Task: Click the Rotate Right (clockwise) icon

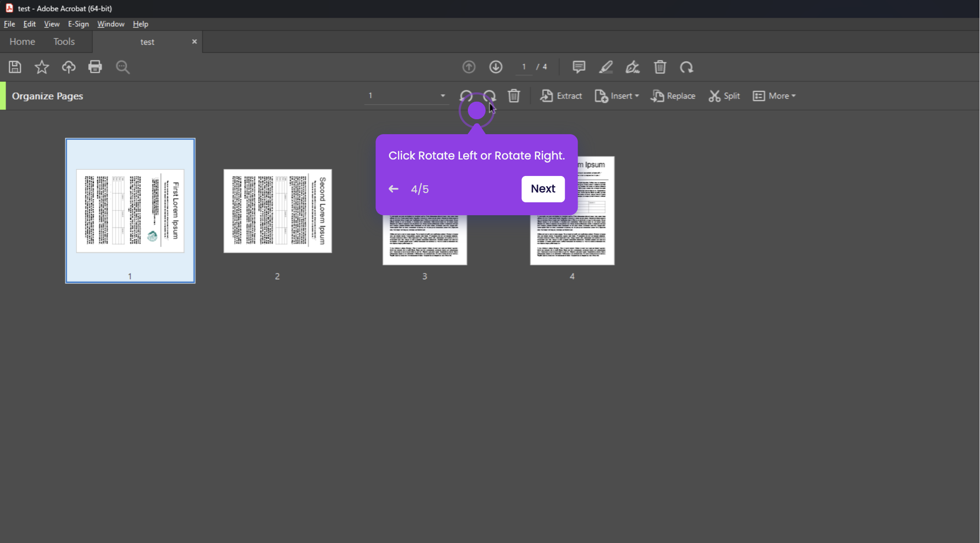Action: (489, 96)
